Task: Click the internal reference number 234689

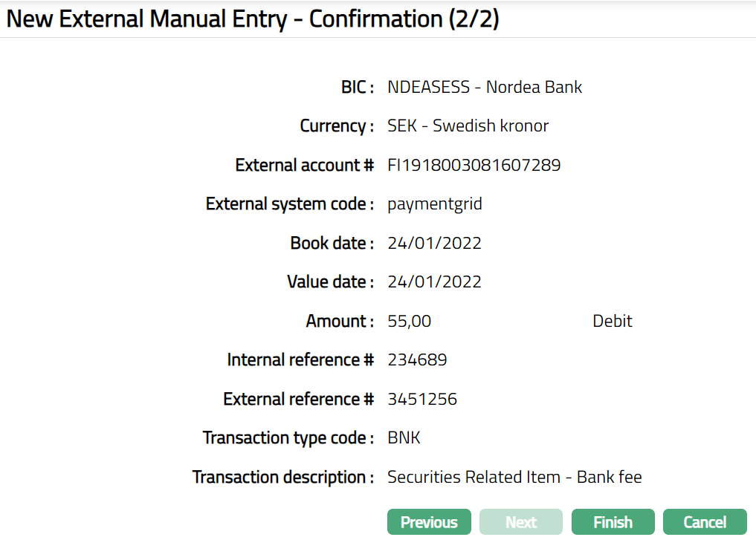Action: click(417, 360)
